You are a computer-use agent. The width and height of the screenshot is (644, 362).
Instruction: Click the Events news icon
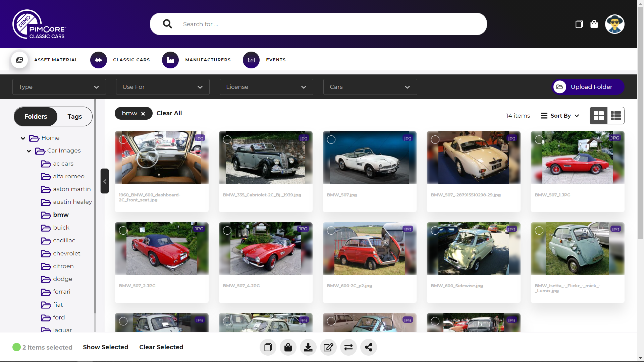pos(251,60)
